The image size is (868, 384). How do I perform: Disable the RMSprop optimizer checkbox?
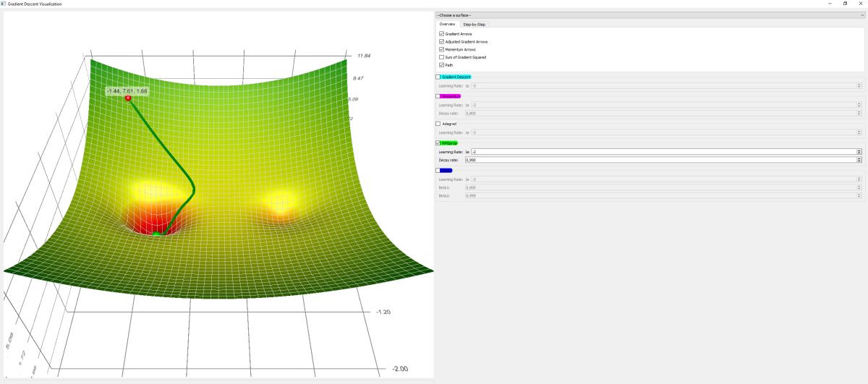click(x=438, y=143)
